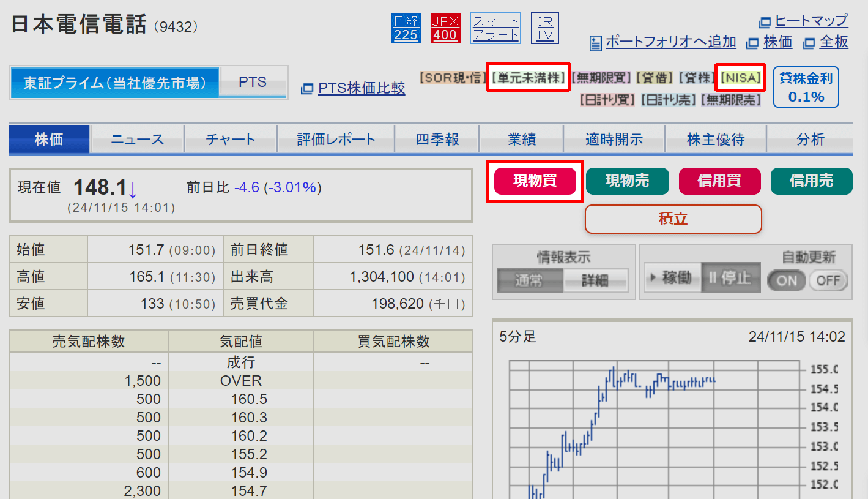Open the スマートアラート badge
868x499 pixels.
[x=495, y=28]
